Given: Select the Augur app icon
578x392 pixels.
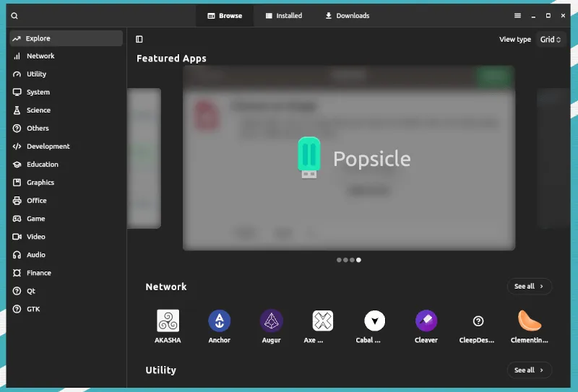Looking at the screenshot, I should (x=271, y=321).
